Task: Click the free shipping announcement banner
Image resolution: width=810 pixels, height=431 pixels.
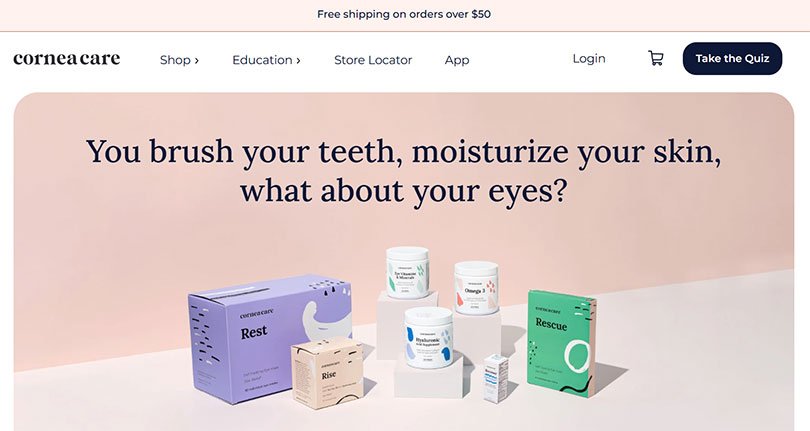Action: 404,14
